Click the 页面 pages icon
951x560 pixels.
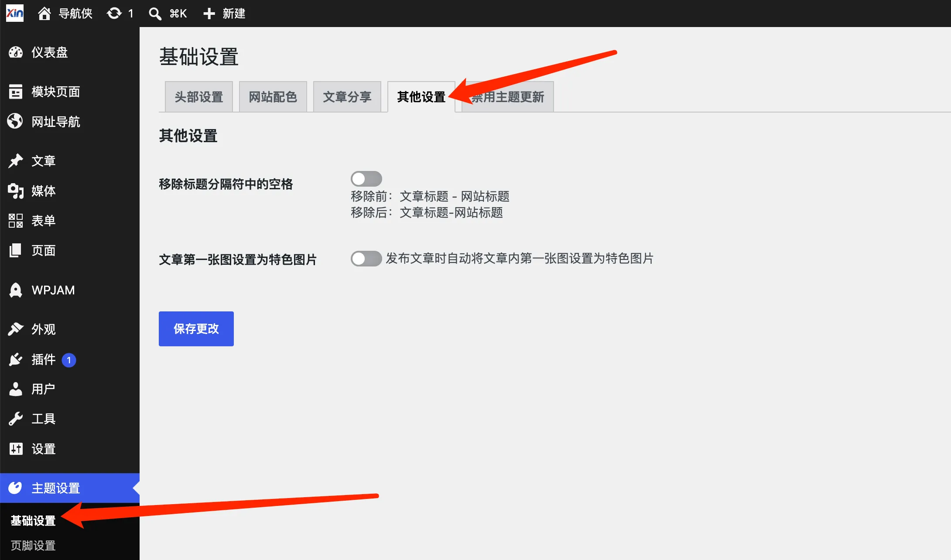click(x=16, y=250)
